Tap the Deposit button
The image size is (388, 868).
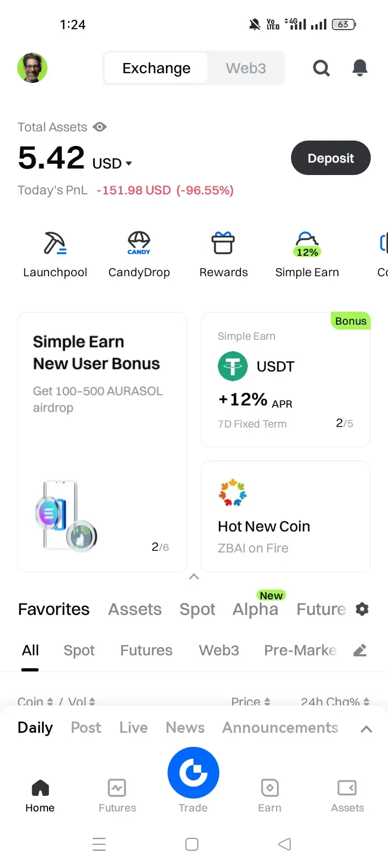pyautogui.click(x=331, y=158)
